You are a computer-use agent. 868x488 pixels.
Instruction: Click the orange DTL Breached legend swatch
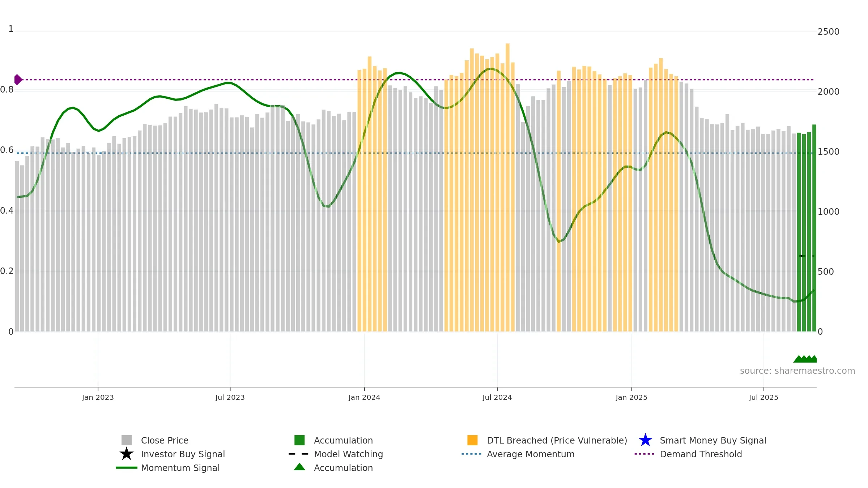click(472, 440)
